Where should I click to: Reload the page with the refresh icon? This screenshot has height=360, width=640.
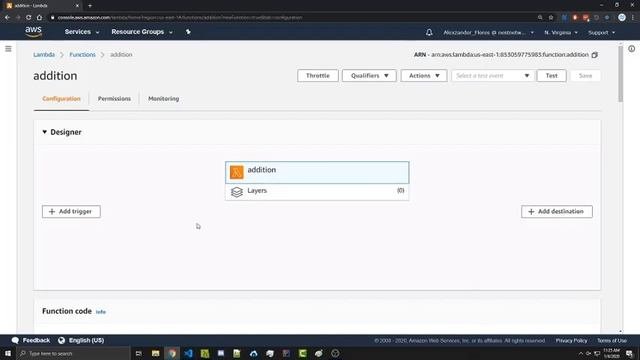click(x=29, y=18)
